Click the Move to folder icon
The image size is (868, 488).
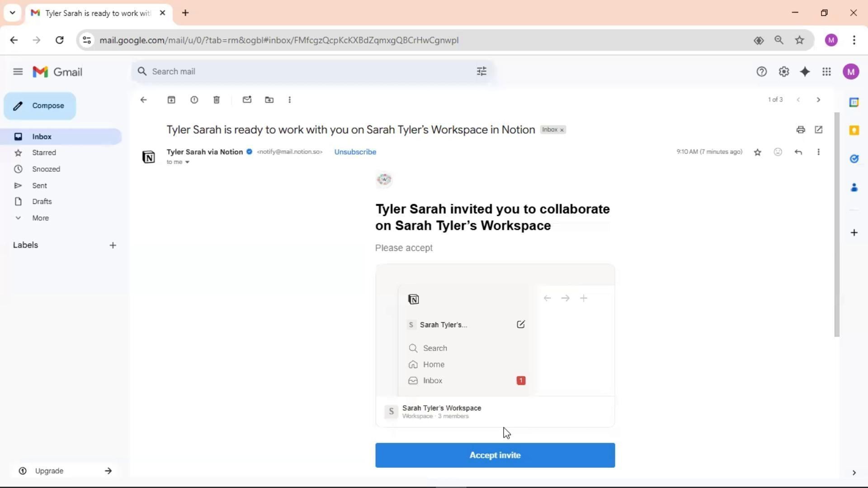(x=269, y=100)
